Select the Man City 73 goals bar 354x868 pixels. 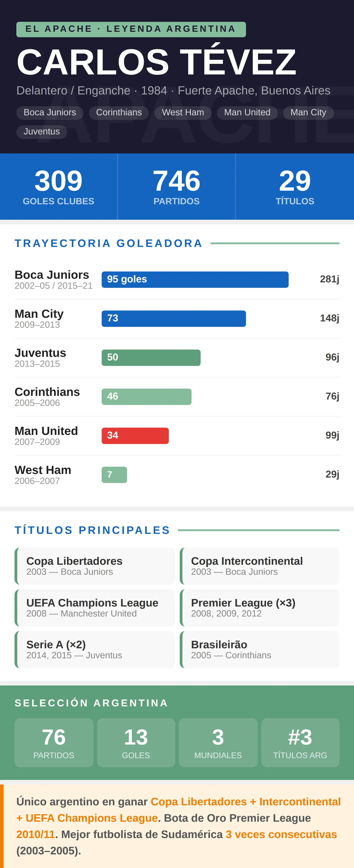tap(174, 318)
